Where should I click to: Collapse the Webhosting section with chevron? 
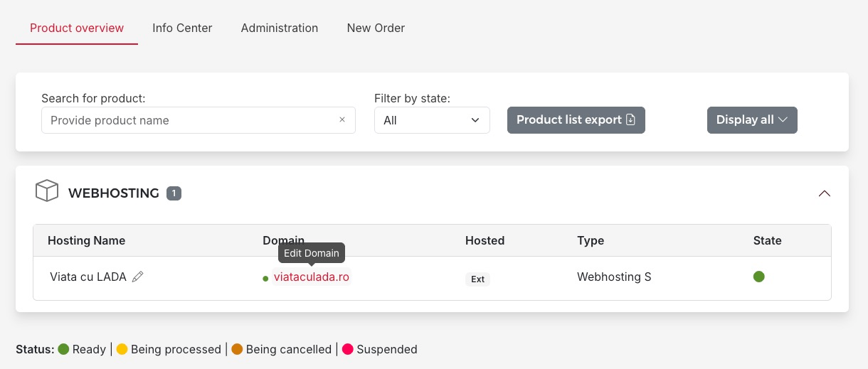[x=824, y=193]
